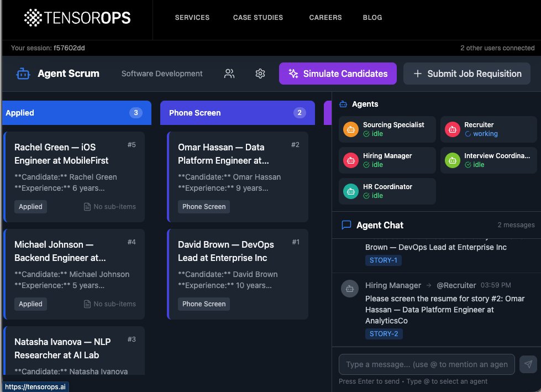Click the Hiring Manager avatar in chat
Viewport: 541px width, 392px height.
point(350,288)
